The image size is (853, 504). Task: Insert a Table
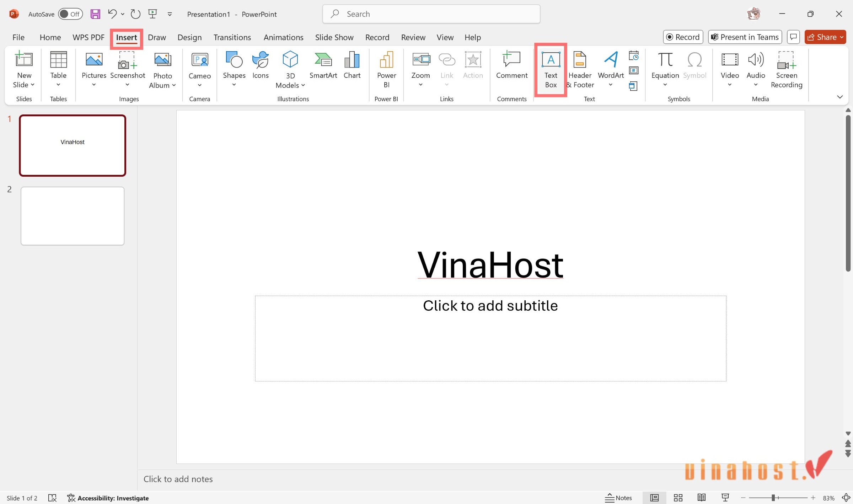click(58, 69)
